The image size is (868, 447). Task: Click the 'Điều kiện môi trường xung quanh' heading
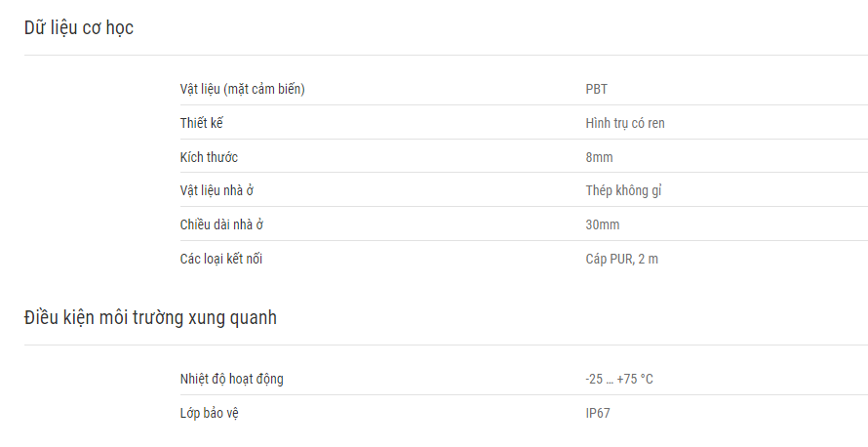(x=150, y=318)
